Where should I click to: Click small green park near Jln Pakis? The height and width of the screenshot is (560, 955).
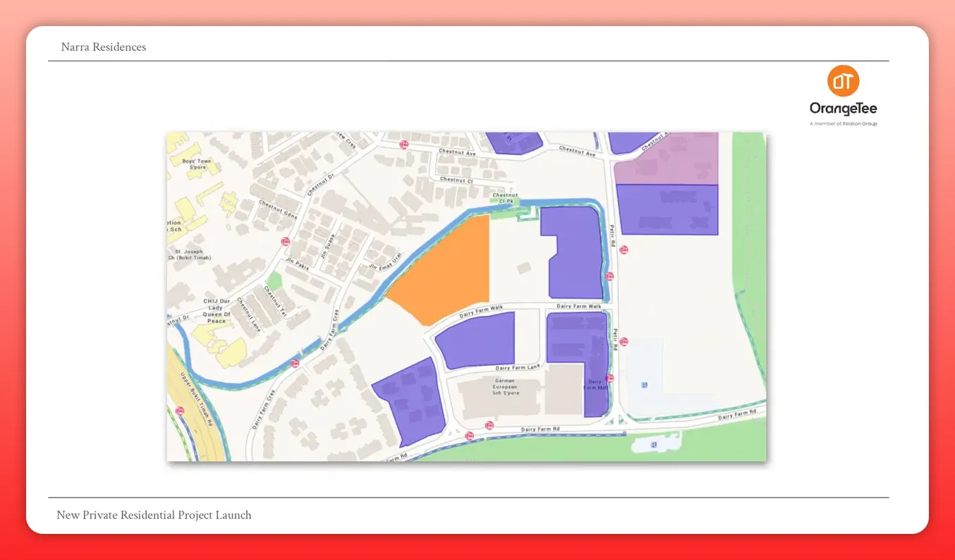tap(274, 281)
